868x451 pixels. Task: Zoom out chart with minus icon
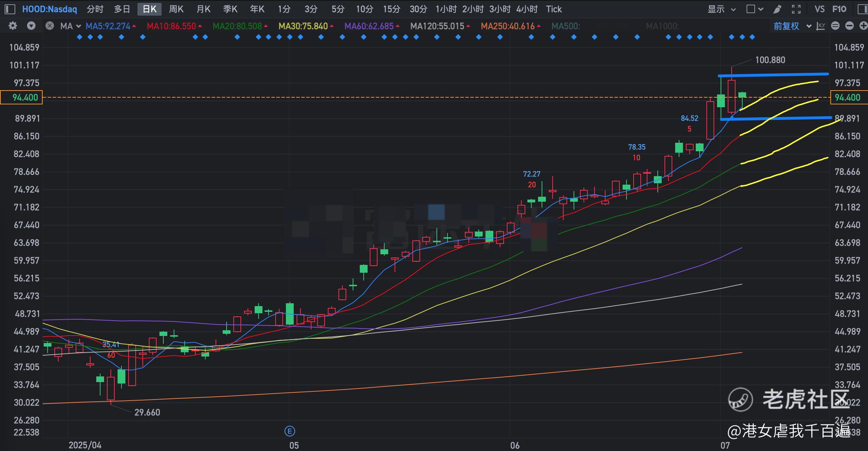(850, 26)
